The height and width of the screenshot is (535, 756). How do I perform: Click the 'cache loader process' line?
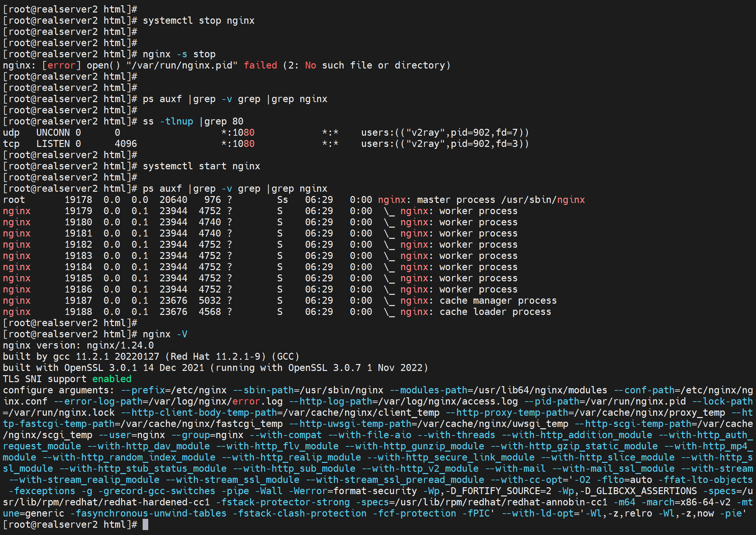[x=495, y=312]
